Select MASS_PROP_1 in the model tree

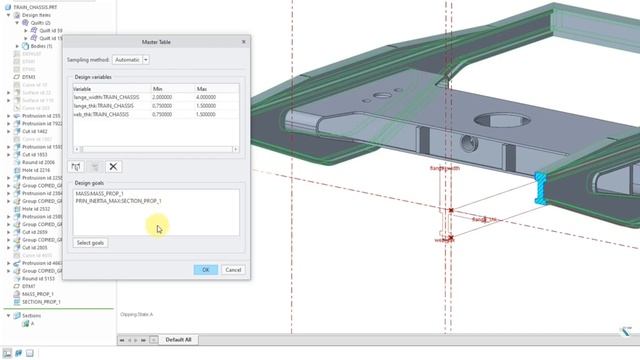pos(38,294)
